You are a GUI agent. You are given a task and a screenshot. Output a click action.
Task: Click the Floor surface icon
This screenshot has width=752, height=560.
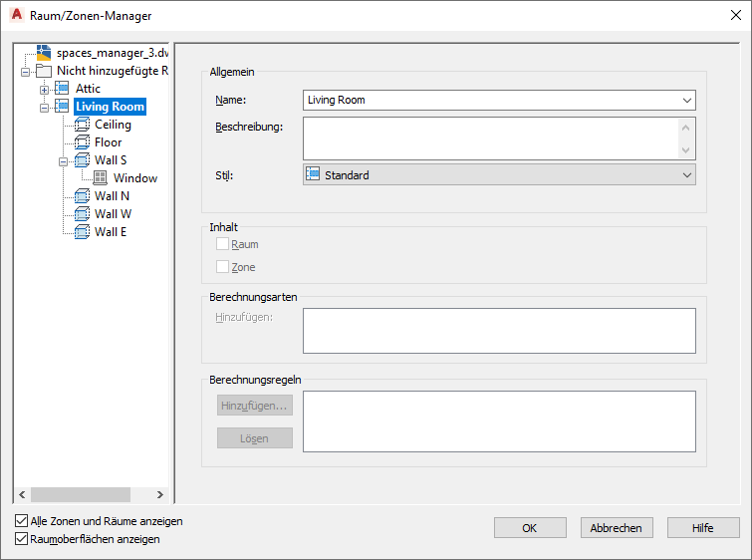coord(82,142)
